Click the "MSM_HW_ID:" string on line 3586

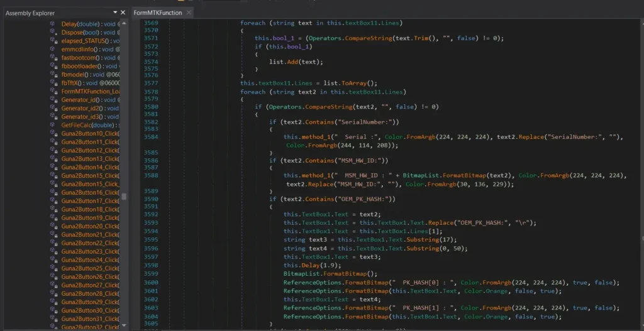tap(359, 160)
